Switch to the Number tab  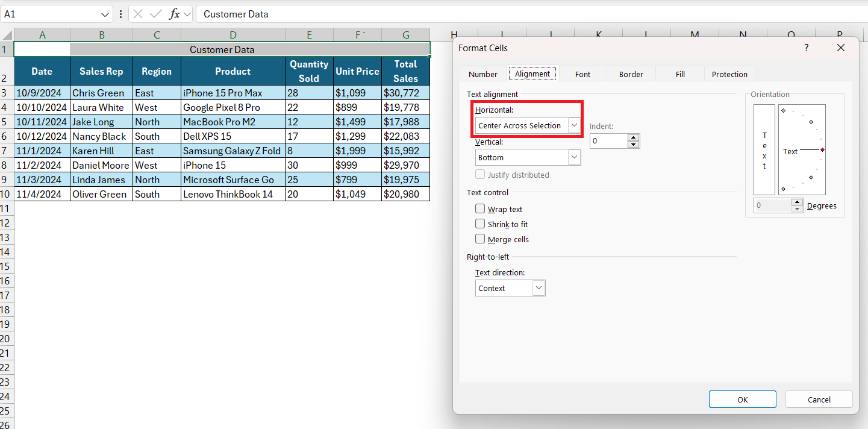click(x=483, y=74)
